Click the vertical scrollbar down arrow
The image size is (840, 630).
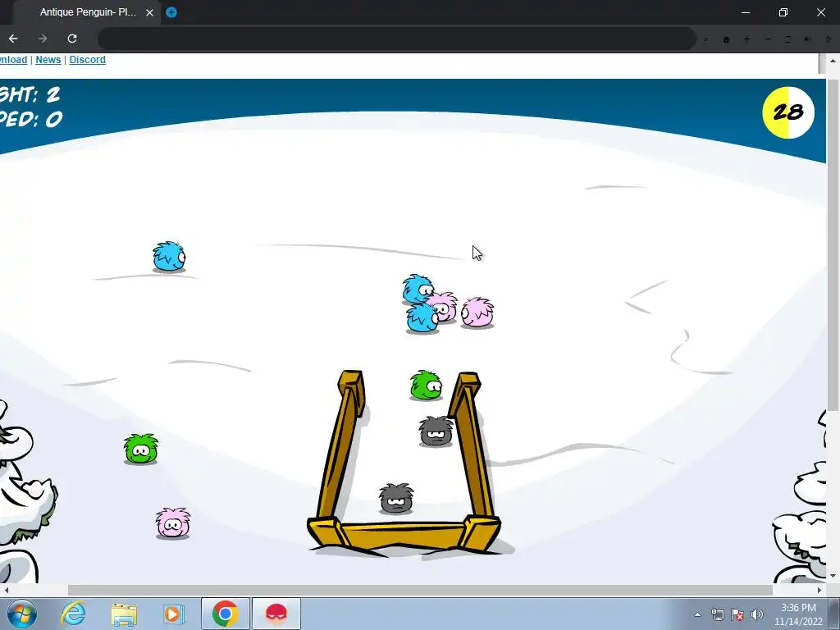[x=832, y=576]
